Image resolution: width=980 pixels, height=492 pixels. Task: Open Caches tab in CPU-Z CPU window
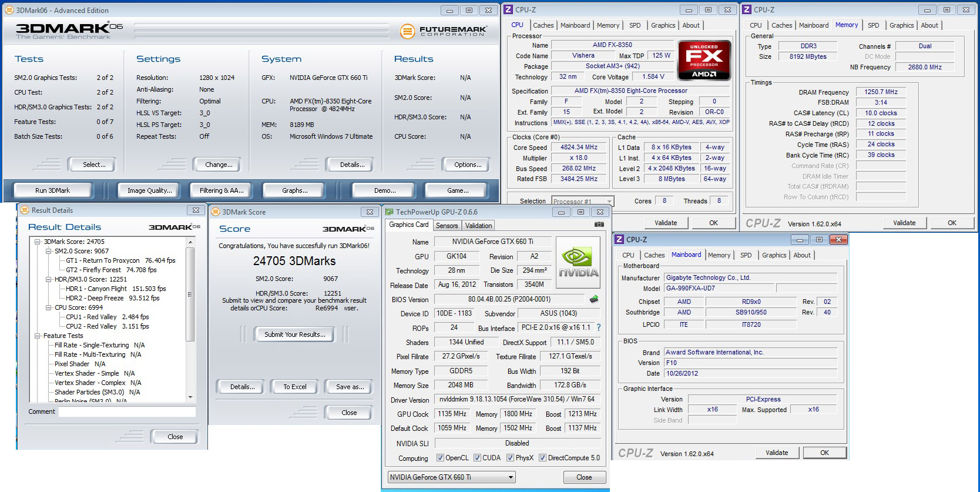tap(543, 25)
